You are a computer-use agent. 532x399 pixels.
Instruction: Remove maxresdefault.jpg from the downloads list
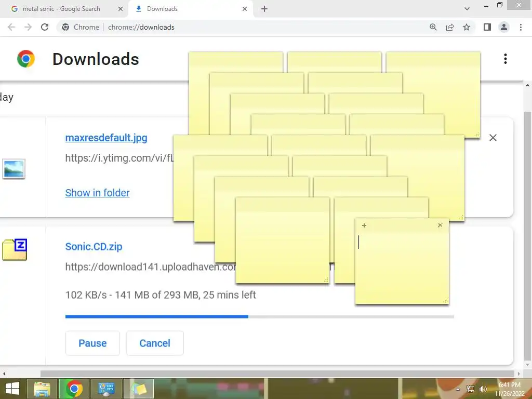tap(493, 138)
